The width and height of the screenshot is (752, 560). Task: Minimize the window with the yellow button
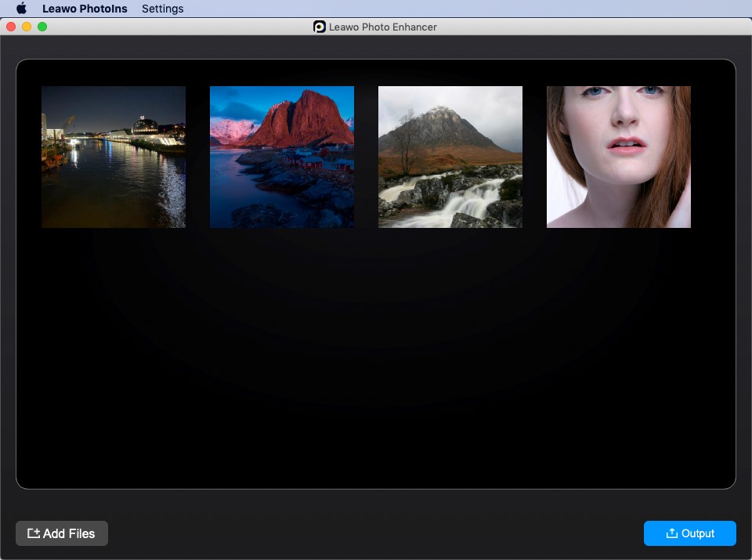tap(27, 27)
